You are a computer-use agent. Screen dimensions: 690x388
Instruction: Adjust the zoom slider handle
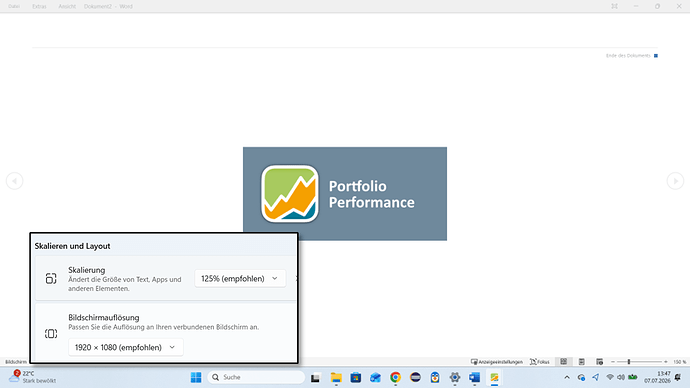629,362
